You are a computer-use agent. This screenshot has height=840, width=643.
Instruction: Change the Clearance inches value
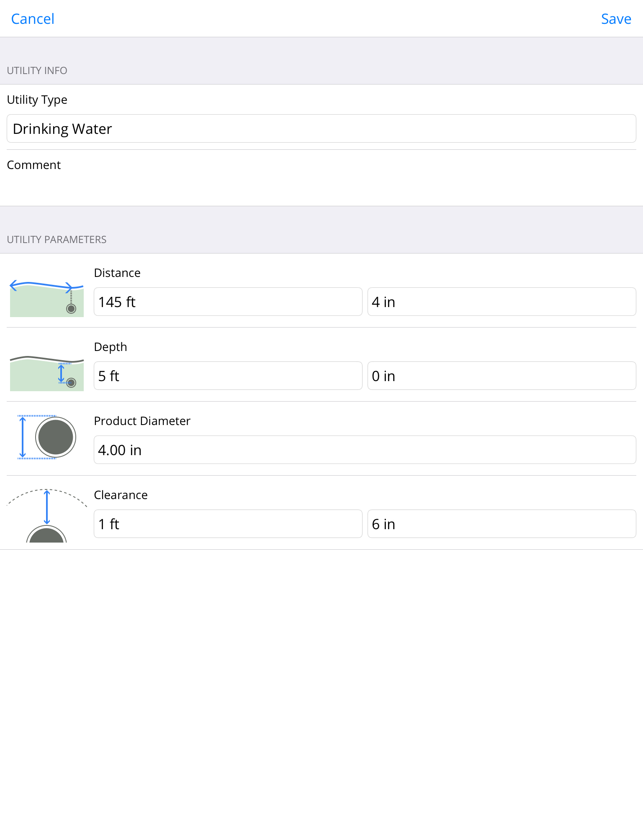pyautogui.click(x=502, y=524)
